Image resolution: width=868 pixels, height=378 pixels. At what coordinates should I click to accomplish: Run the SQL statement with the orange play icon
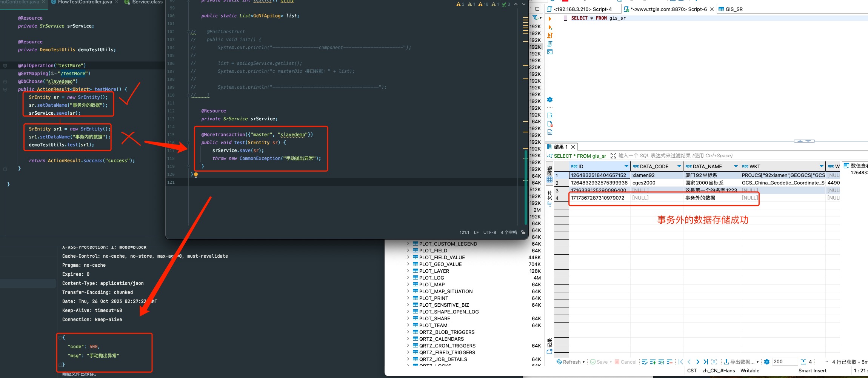click(550, 19)
